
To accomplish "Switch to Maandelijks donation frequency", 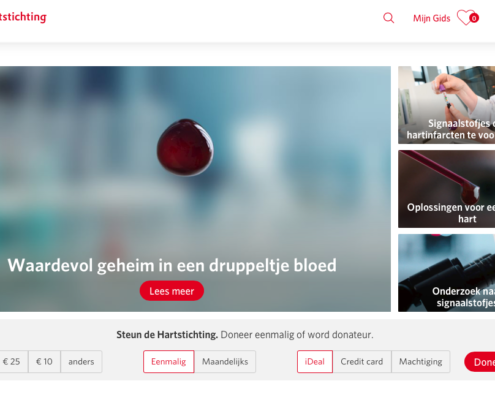I will pyautogui.click(x=225, y=362).
